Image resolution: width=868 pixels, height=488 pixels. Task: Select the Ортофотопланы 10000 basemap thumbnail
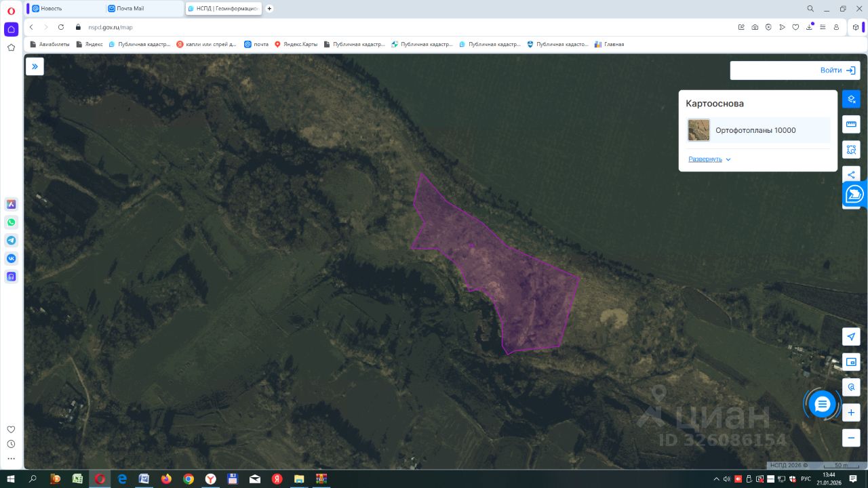pos(698,130)
